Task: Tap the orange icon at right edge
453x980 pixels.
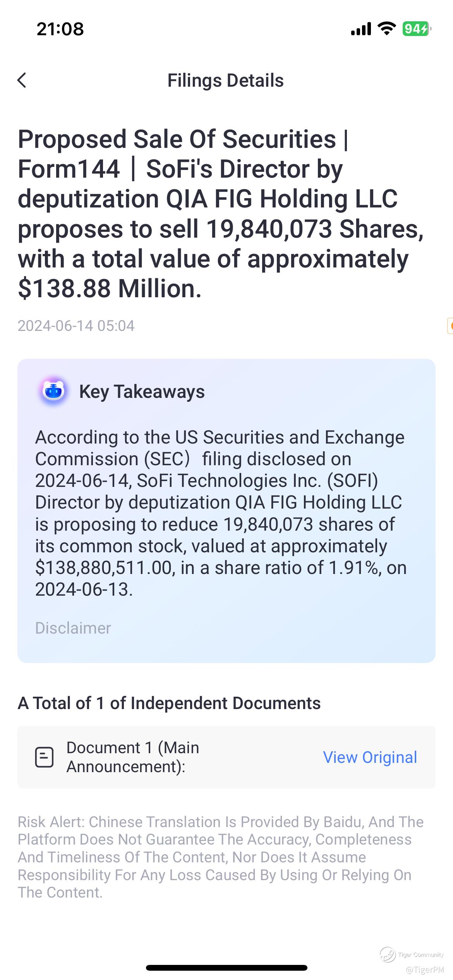Action: [450, 326]
